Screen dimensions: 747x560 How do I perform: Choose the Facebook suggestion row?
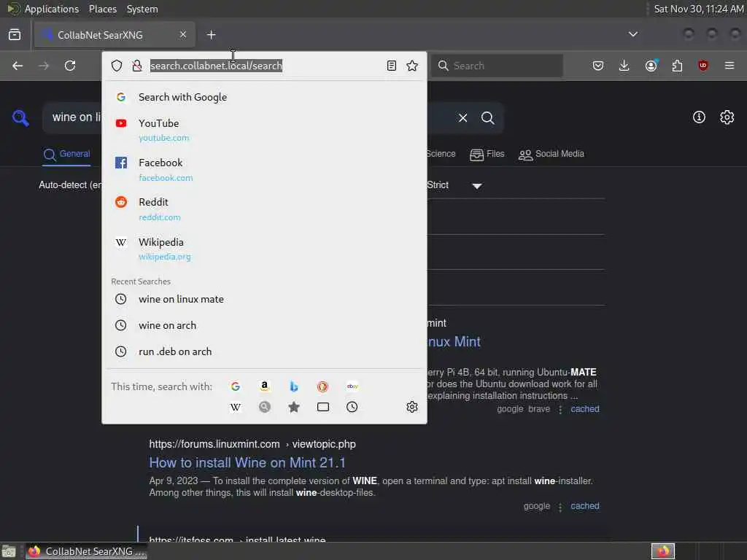[264, 169]
